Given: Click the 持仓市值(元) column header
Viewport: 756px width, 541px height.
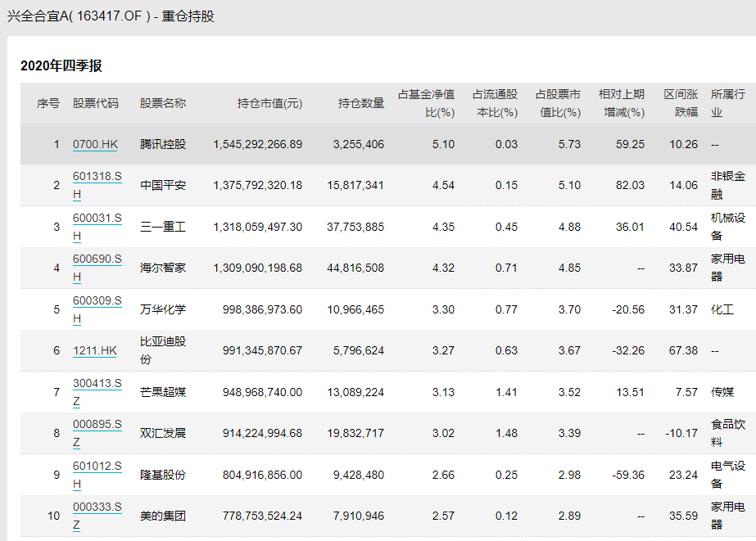Looking at the screenshot, I should (269, 103).
